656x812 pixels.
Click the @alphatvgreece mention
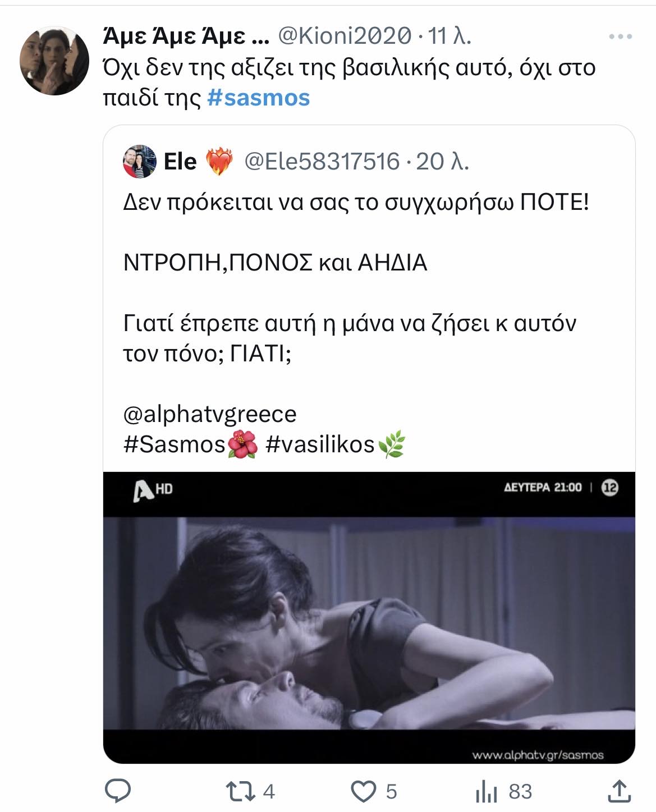209,414
